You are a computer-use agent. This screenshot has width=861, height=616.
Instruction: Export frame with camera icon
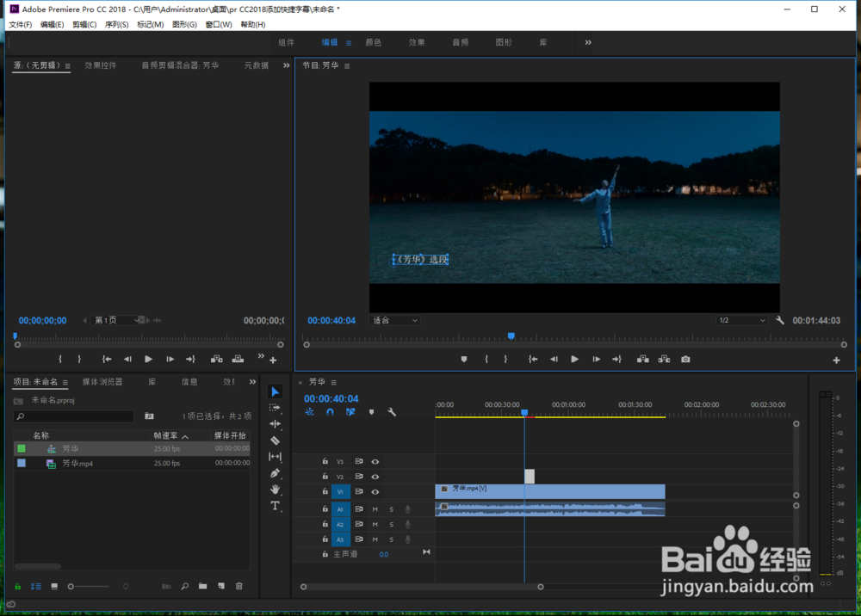pos(686,360)
